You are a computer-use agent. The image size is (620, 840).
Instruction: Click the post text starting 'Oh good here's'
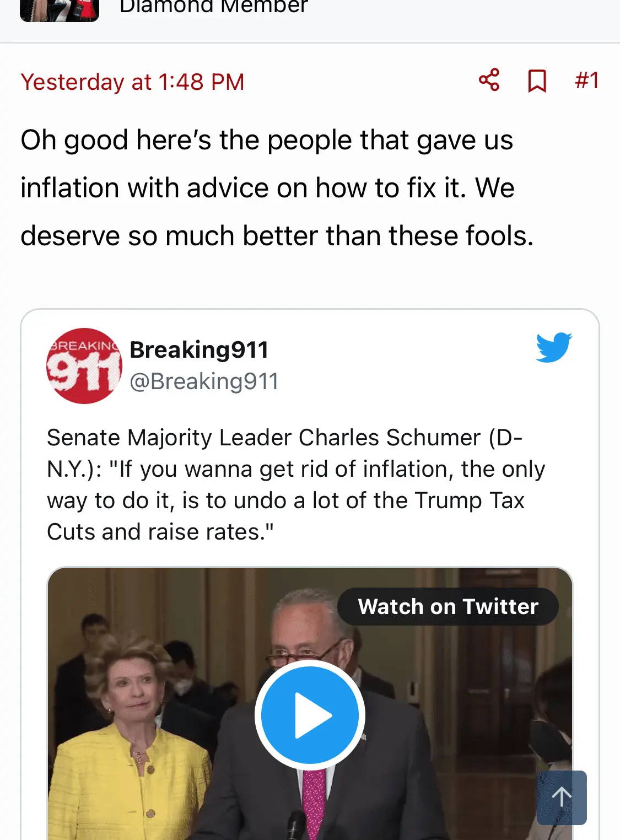267,187
